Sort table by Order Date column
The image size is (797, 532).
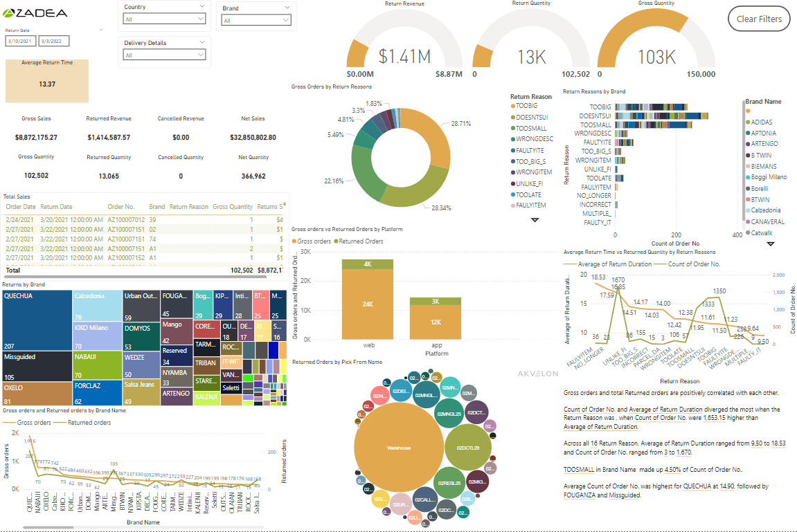point(21,207)
